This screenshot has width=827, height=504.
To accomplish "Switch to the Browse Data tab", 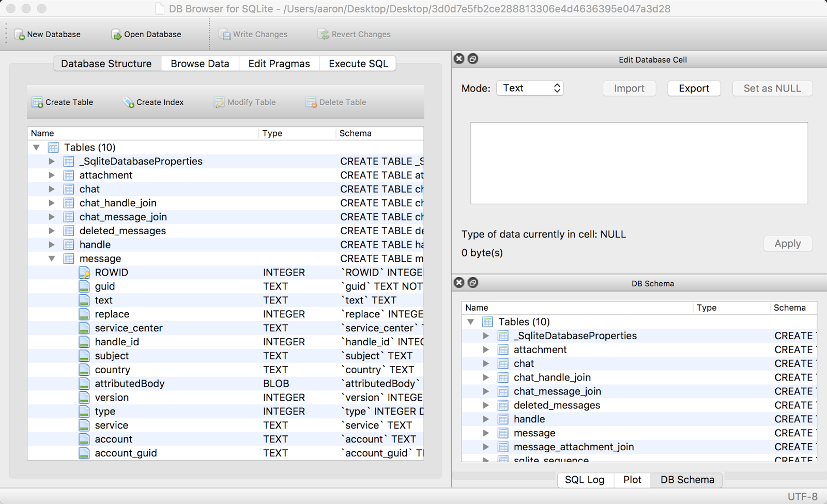I will (x=200, y=64).
